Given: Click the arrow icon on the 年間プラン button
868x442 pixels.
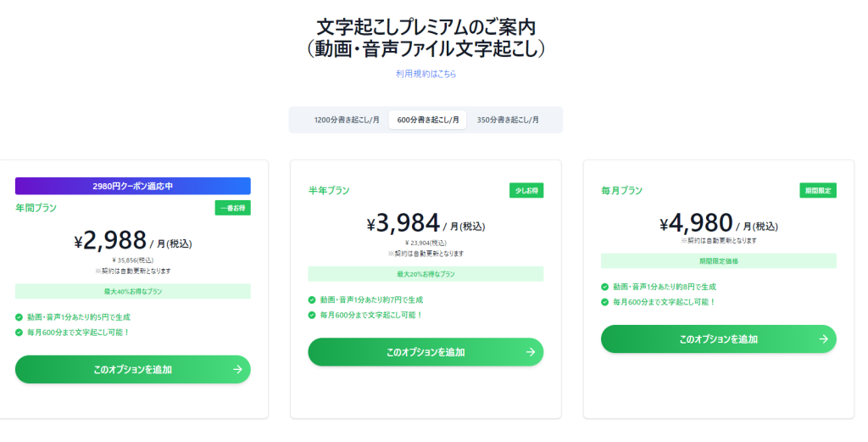Looking at the screenshot, I should [x=237, y=369].
